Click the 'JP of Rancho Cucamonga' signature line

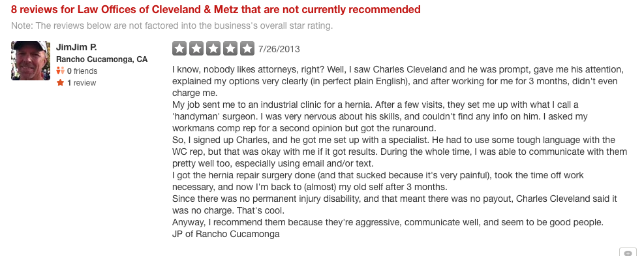pyautogui.click(x=226, y=234)
